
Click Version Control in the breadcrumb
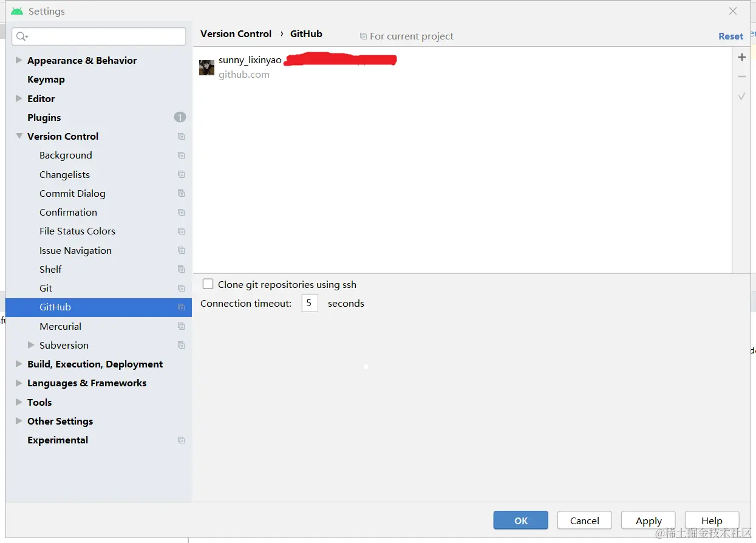point(236,34)
